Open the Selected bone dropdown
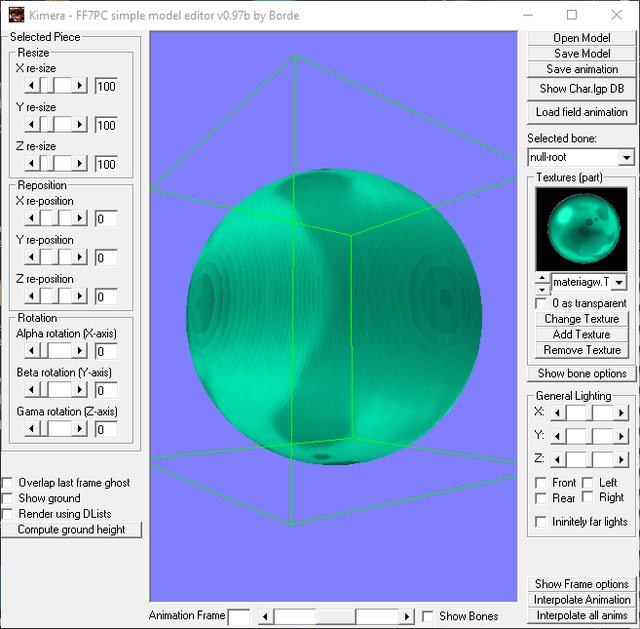 [626, 157]
